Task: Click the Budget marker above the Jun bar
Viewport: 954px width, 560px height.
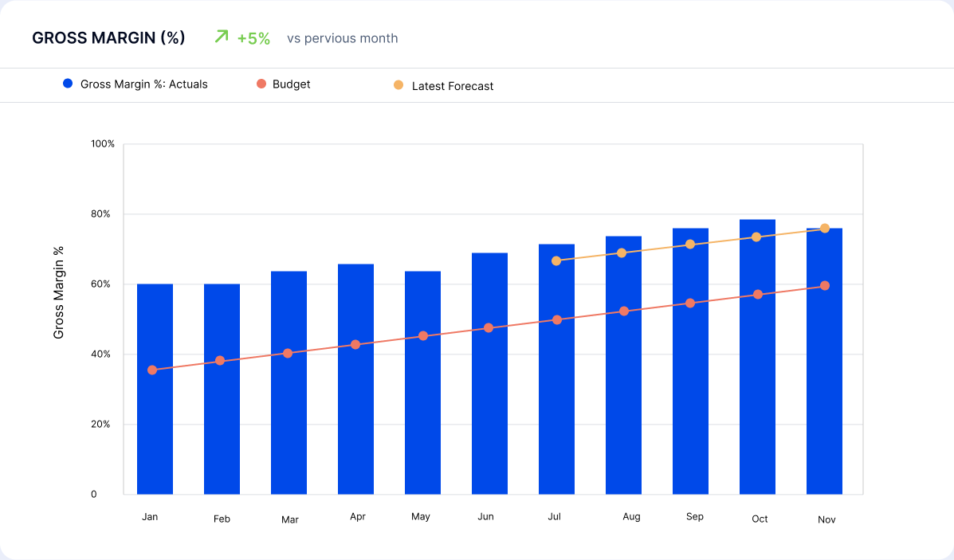Action: click(x=489, y=327)
